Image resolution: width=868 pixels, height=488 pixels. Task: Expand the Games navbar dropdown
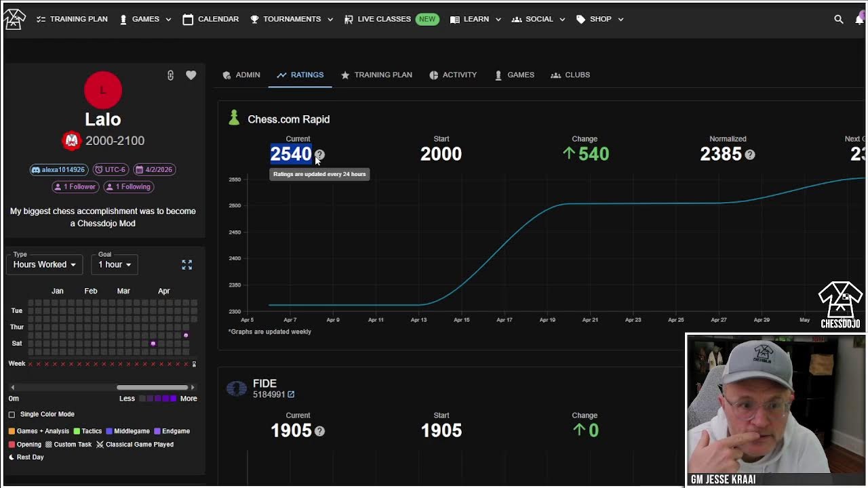click(x=145, y=19)
